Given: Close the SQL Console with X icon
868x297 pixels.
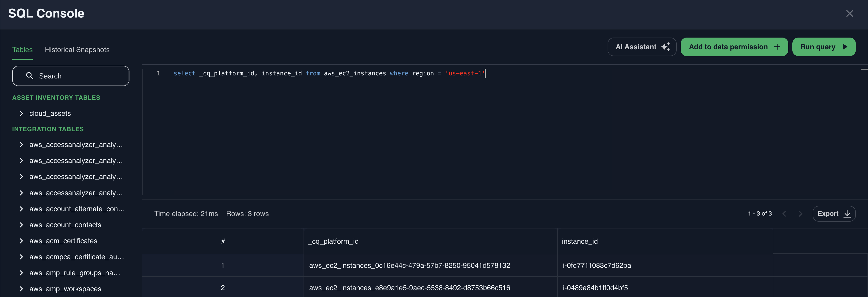Looking at the screenshot, I should pyautogui.click(x=849, y=13).
